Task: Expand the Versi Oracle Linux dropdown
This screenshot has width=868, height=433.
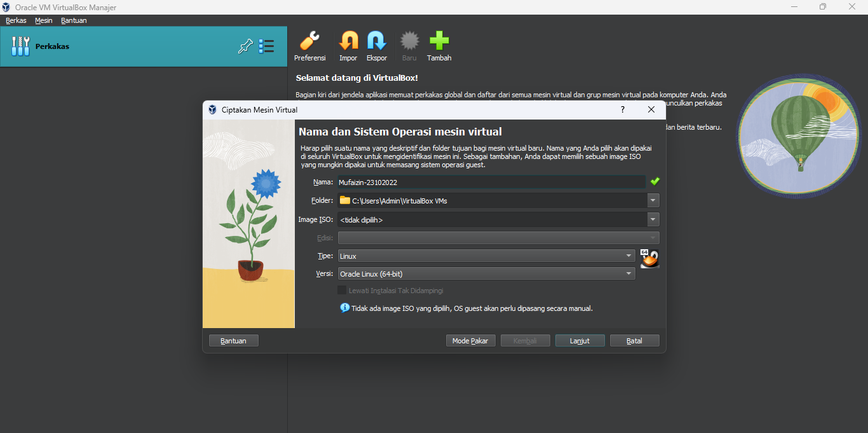Action: click(487, 273)
